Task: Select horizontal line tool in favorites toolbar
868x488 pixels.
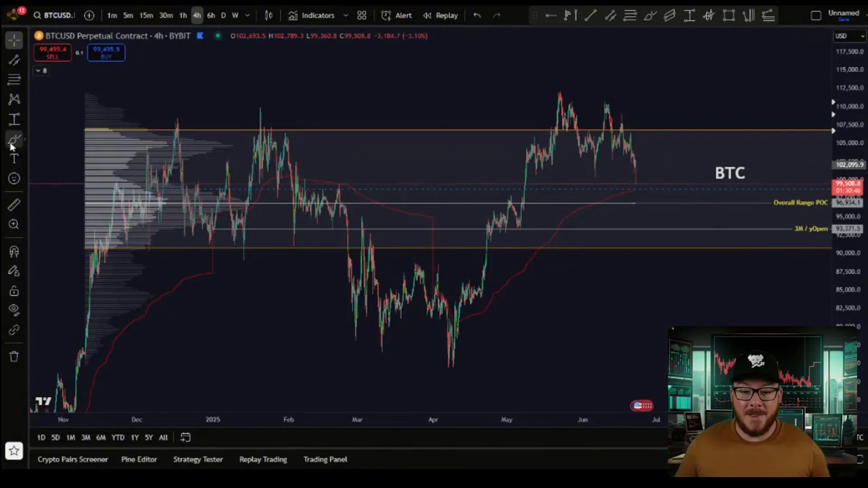Action: (551, 15)
